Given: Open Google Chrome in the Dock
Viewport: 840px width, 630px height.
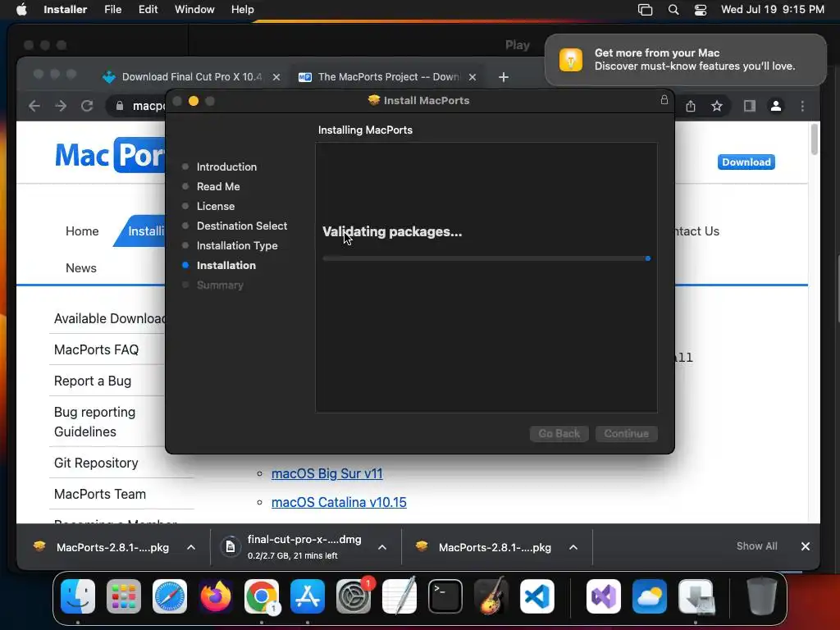Looking at the screenshot, I should tap(262, 596).
